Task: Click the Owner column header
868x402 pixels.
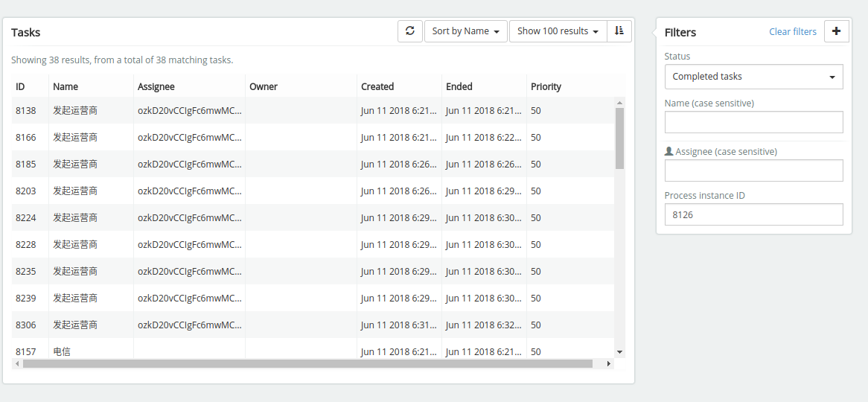Action: coord(264,86)
